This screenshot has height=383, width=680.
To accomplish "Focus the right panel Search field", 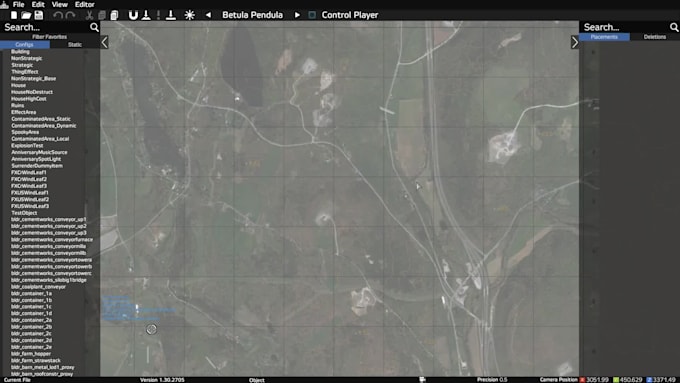I will pos(624,27).
